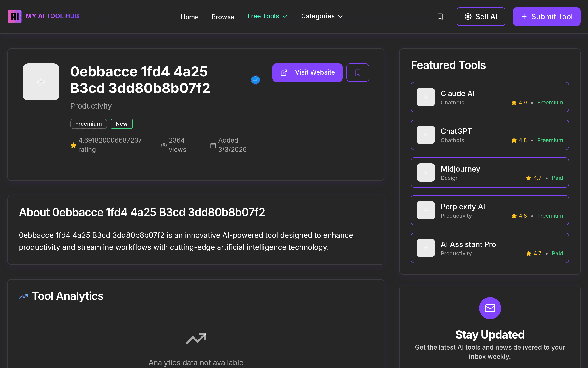Click the Paid label on Midjourney
Image resolution: width=588 pixels, height=368 pixels.
(x=557, y=178)
